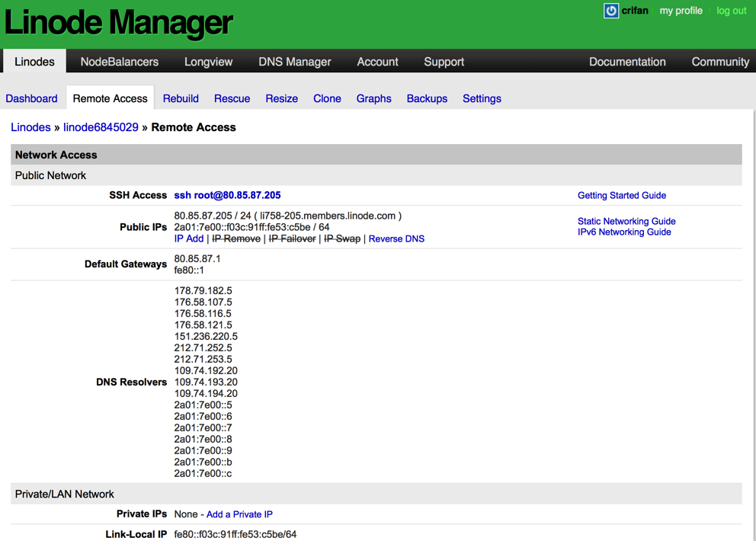This screenshot has width=756, height=541.
Task: Click DNS resolver 2a01:7e00::7
Action: pos(203,428)
